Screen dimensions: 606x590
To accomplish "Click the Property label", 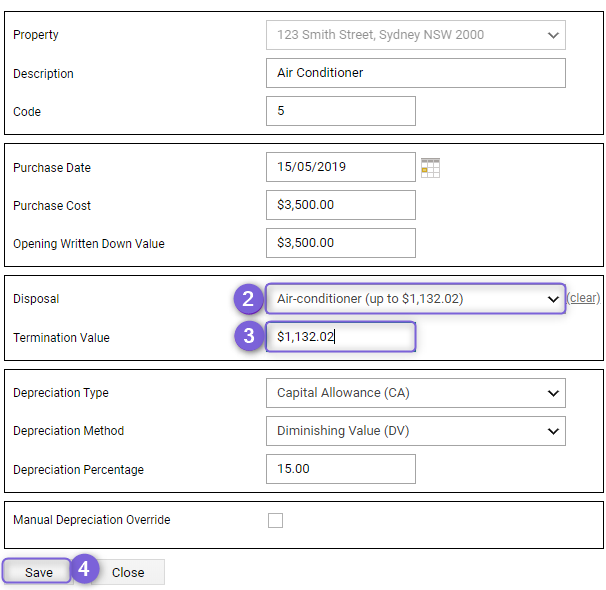I will pos(36,35).
